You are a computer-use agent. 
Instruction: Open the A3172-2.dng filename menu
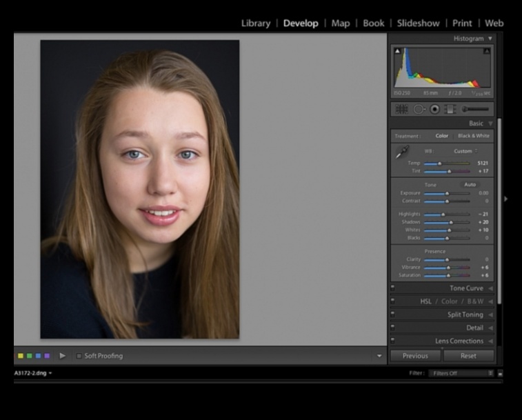click(33, 373)
